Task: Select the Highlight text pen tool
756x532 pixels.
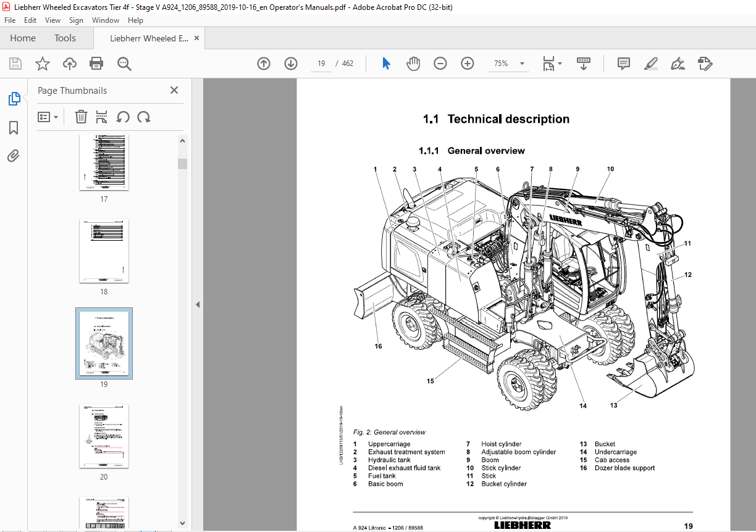Action: (x=650, y=64)
